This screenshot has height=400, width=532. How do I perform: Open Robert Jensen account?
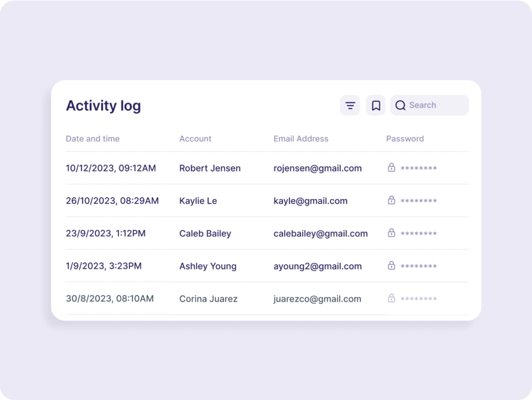point(210,168)
